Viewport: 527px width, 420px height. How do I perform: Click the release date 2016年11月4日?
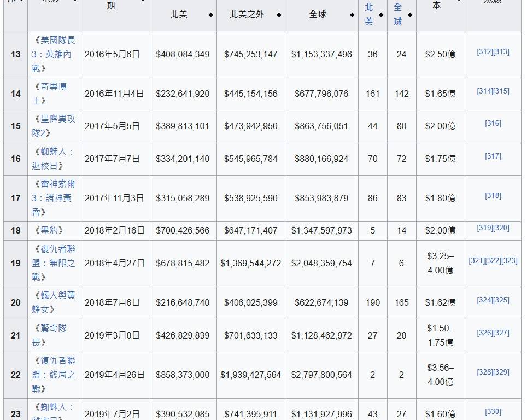pyautogui.click(x=114, y=94)
